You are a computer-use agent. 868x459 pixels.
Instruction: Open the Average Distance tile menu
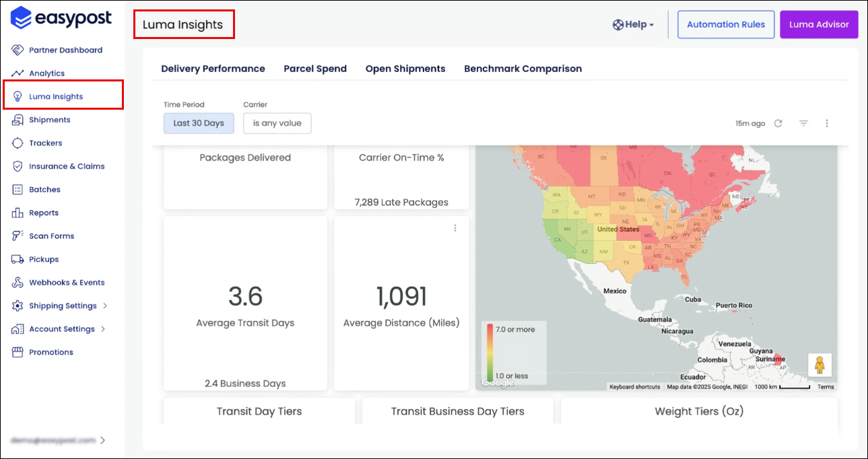[x=455, y=228]
